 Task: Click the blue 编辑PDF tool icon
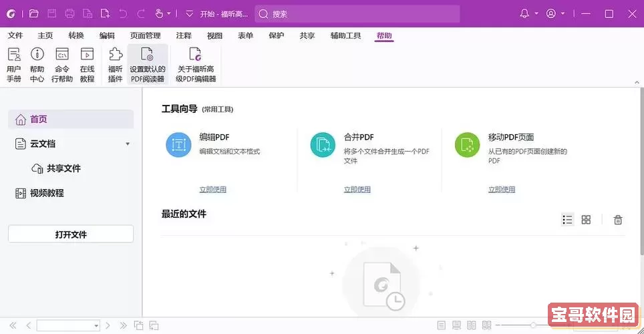(x=178, y=144)
